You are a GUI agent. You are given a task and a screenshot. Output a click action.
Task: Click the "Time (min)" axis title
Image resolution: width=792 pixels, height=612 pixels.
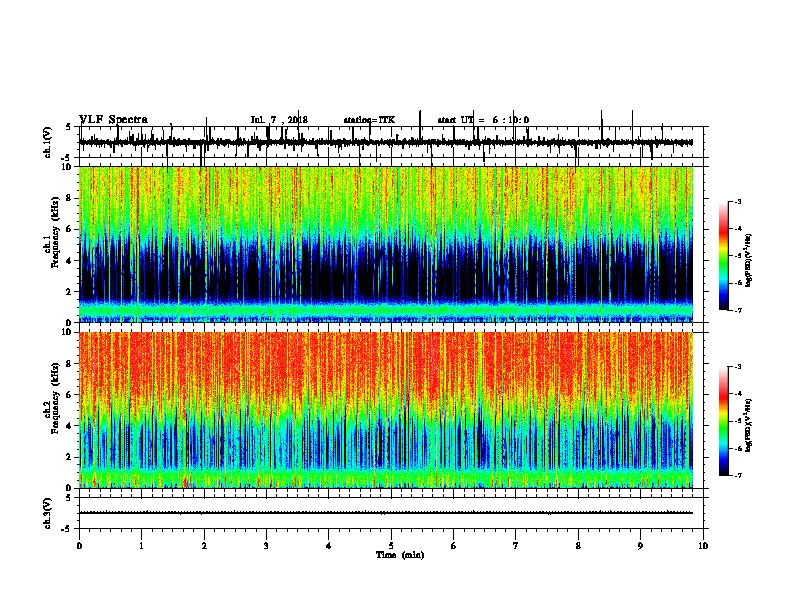(x=400, y=555)
